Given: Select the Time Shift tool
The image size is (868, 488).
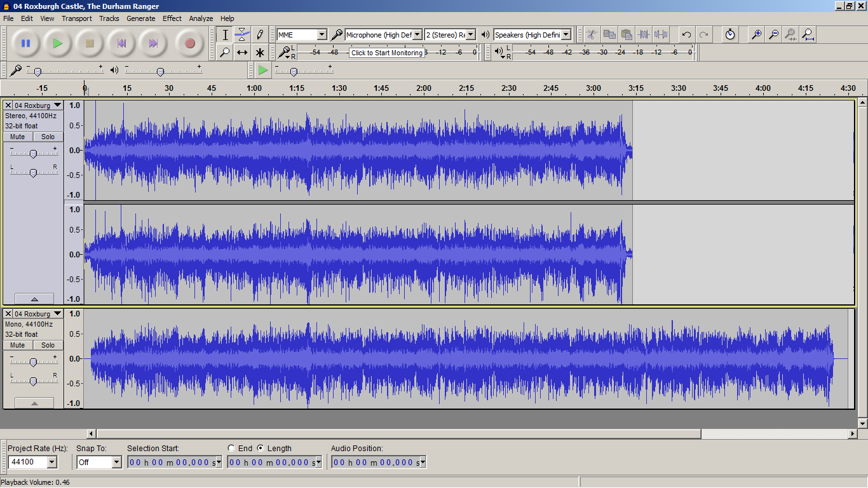Looking at the screenshot, I should 242,52.
